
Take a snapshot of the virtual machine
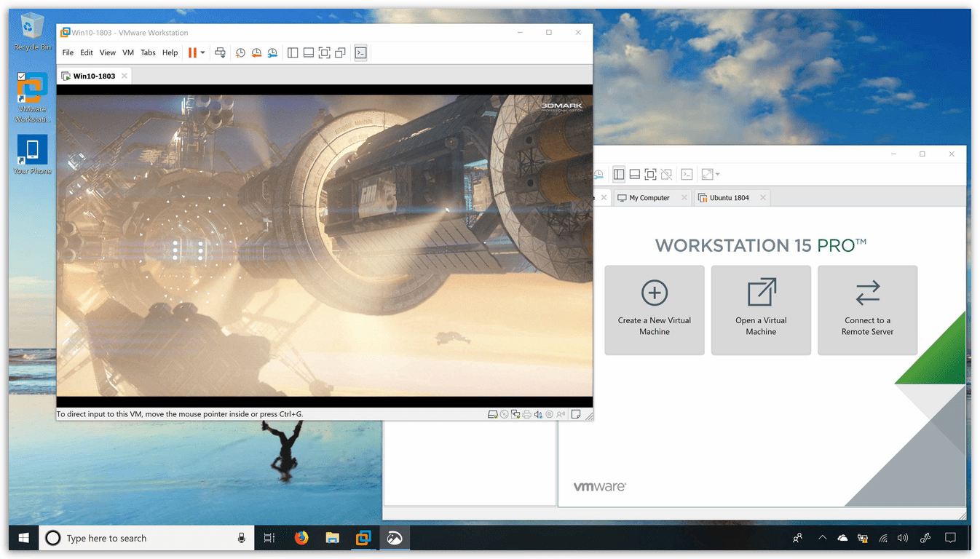click(x=240, y=52)
